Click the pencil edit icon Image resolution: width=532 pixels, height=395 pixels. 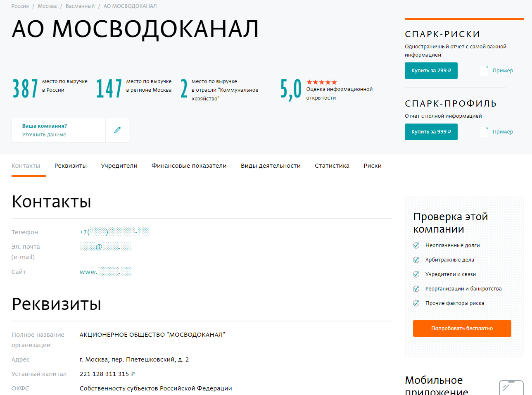point(117,130)
